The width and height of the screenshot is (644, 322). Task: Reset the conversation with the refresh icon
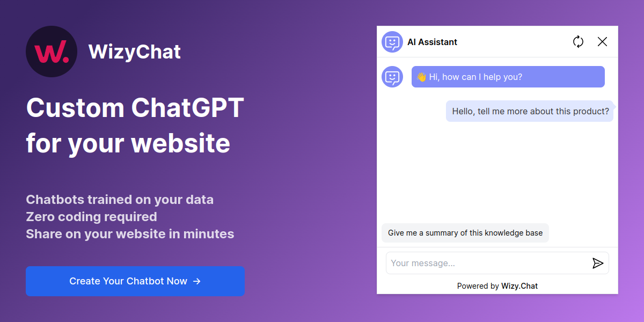pyautogui.click(x=578, y=42)
